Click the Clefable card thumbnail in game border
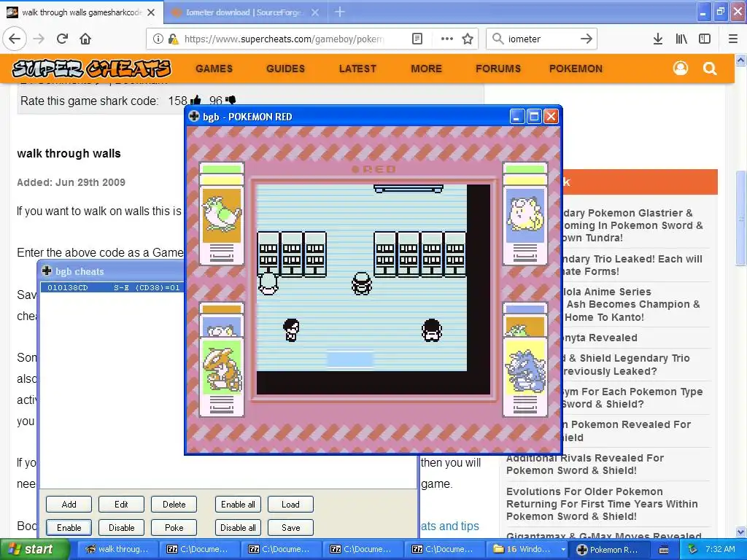The height and width of the screenshot is (560, 747). [525, 214]
